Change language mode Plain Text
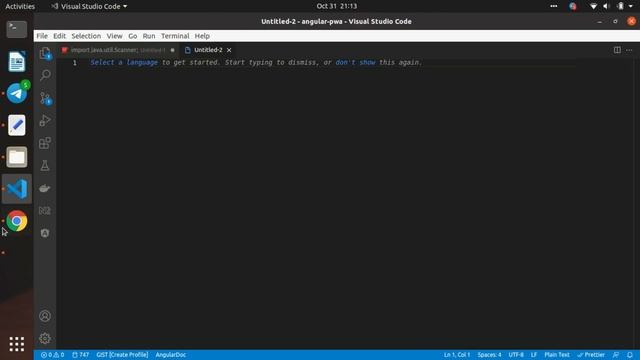 click(557, 355)
